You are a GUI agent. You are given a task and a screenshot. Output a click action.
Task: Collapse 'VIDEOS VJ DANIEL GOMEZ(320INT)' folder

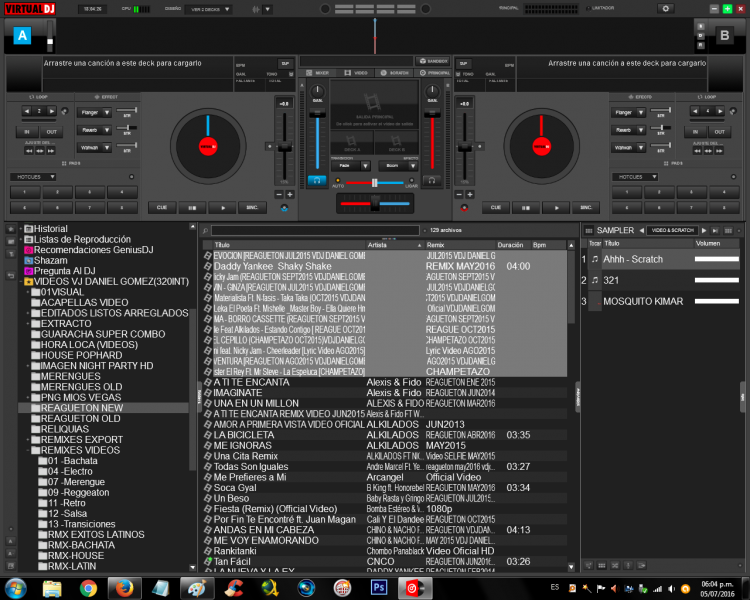(x=21, y=282)
